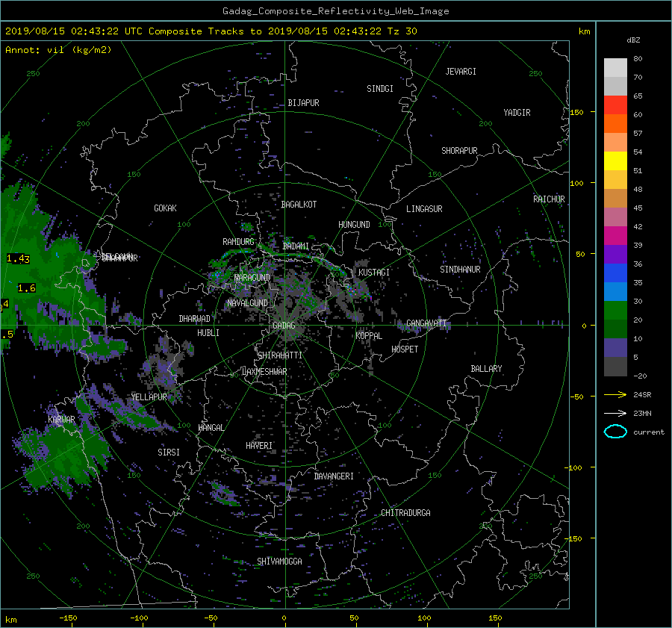Select the GANGAVATI label
Image resolution: width=672 pixels, height=628 pixels.
pyautogui.click(x=426, y=323)
